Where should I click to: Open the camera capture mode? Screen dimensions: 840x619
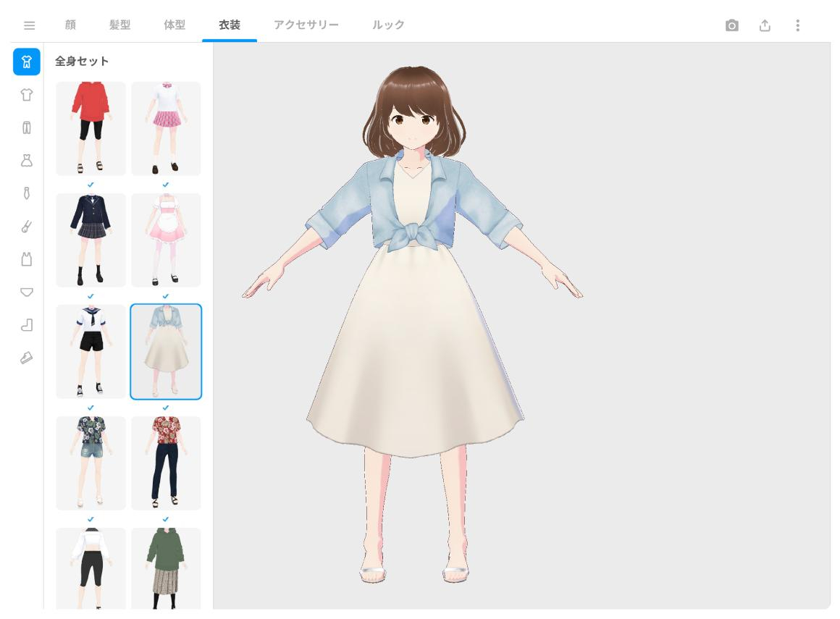(x=732, y=25)
